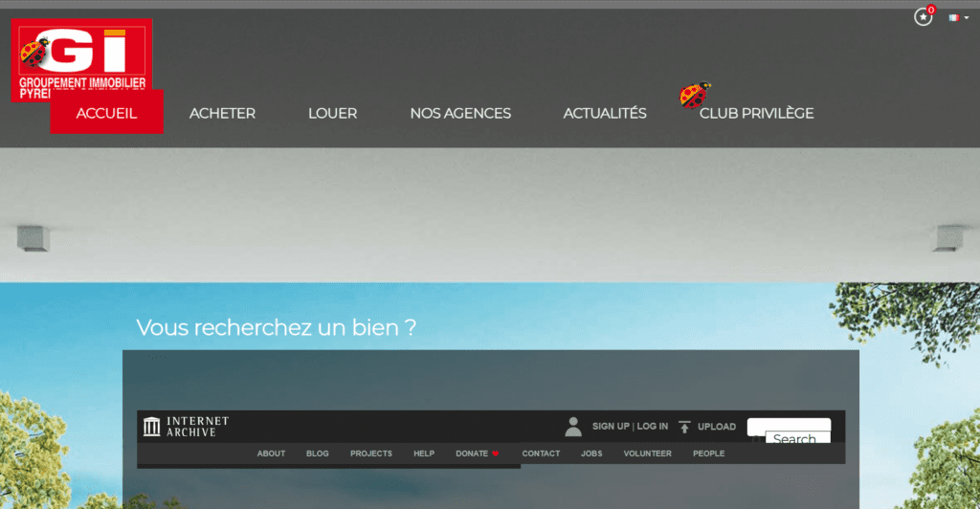This screenshot has height=509, width=980.
Task: Open the Club Privilège menu item
Action: [756, 113]
